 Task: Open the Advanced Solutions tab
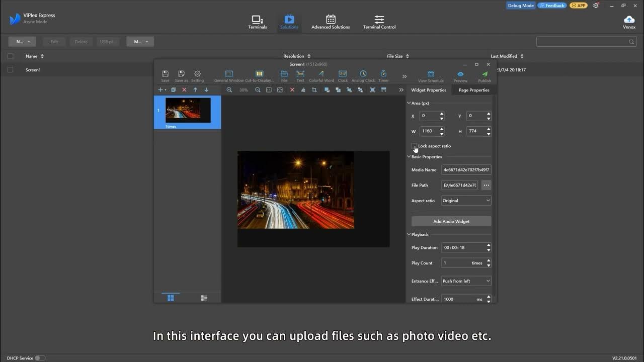331,23
